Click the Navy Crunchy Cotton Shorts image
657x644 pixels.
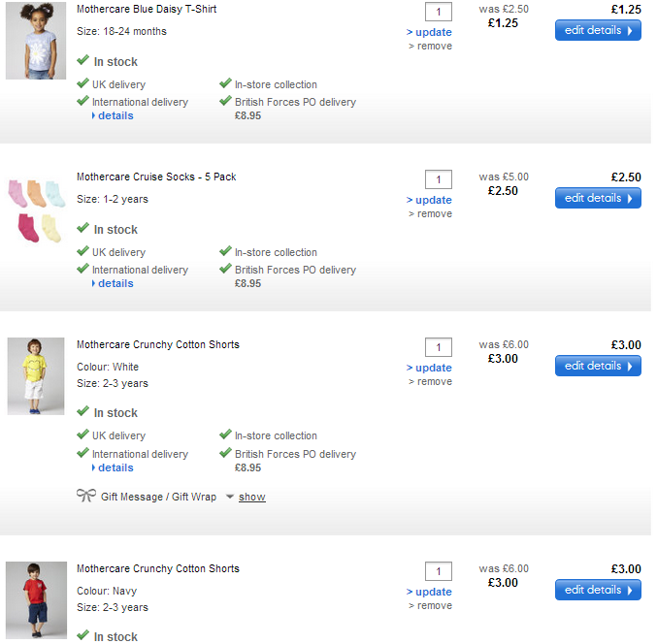(x=36, y=599)
